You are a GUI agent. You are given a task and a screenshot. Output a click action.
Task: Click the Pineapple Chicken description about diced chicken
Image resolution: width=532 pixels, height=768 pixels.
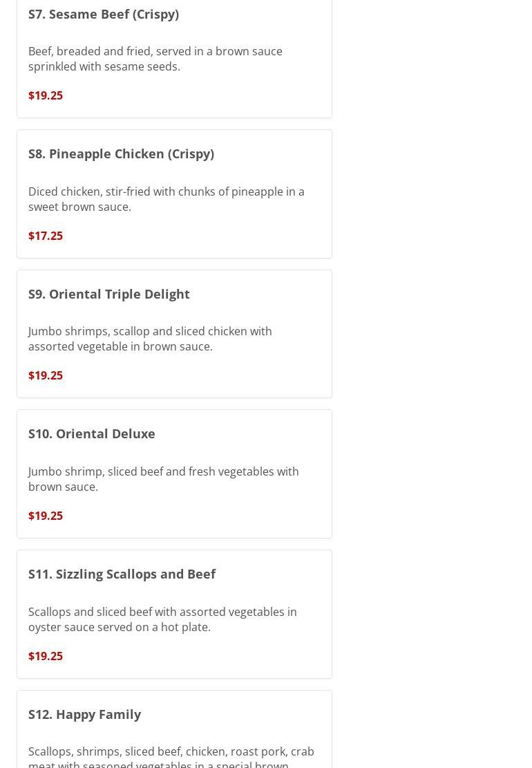[x=166, y=199]
